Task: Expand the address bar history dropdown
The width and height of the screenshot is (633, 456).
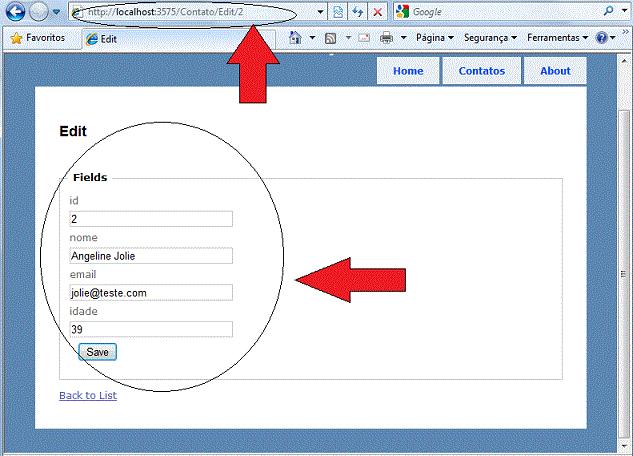Action: (320, 12)
